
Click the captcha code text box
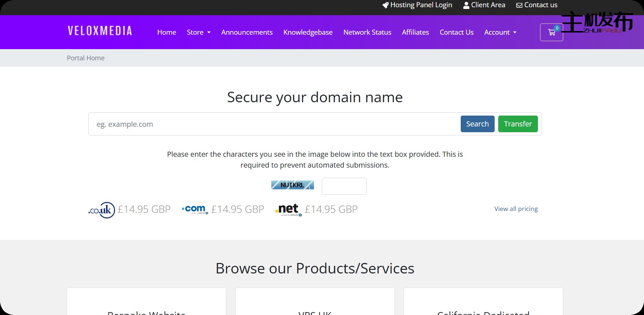[x=344, y=186]
